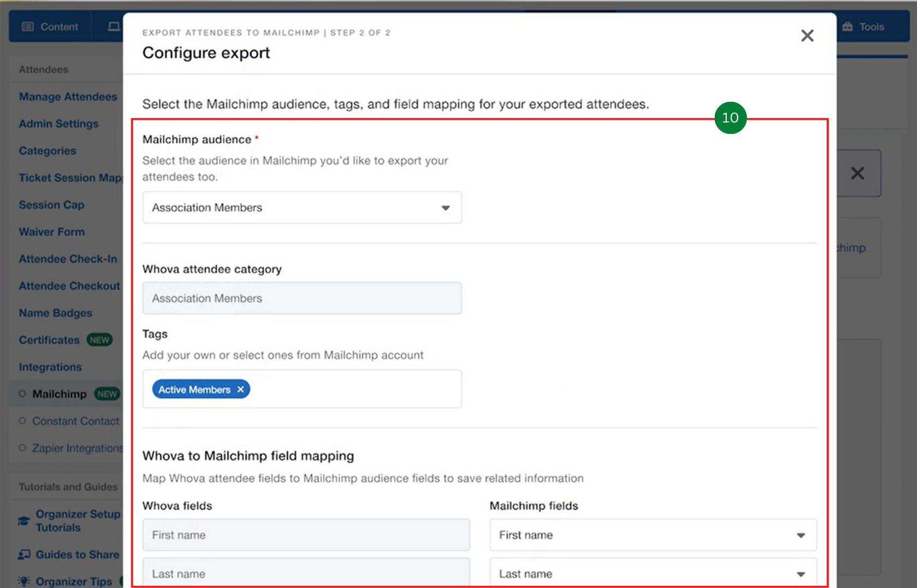This screenshot has width=917, height=588.
Task: Click the Zapier Integrations bullet circle
Action: click(x=22, y=448)
